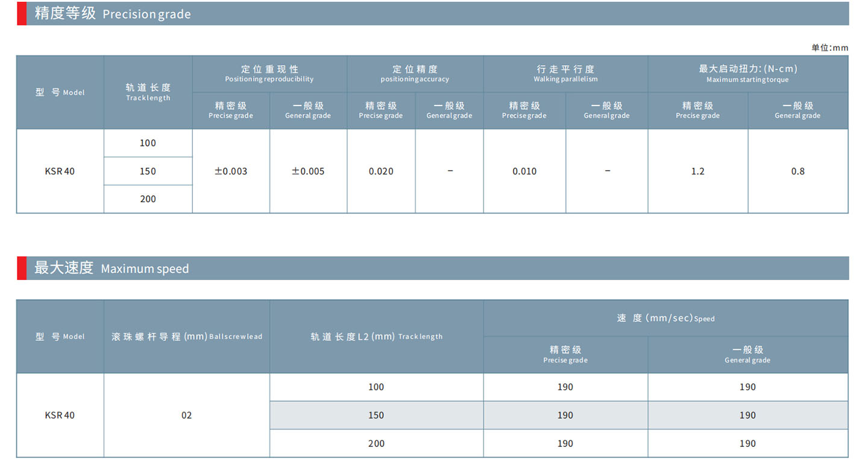The width and height of the screenshot is (868, 465).
Task: Select the ball screw lead value 02
Action: [x=186, y=415]
